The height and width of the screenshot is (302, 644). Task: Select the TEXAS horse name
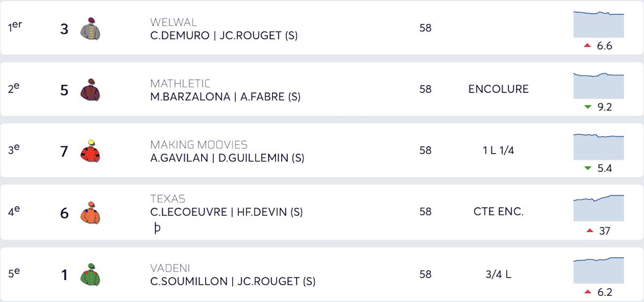coord(167,198)
